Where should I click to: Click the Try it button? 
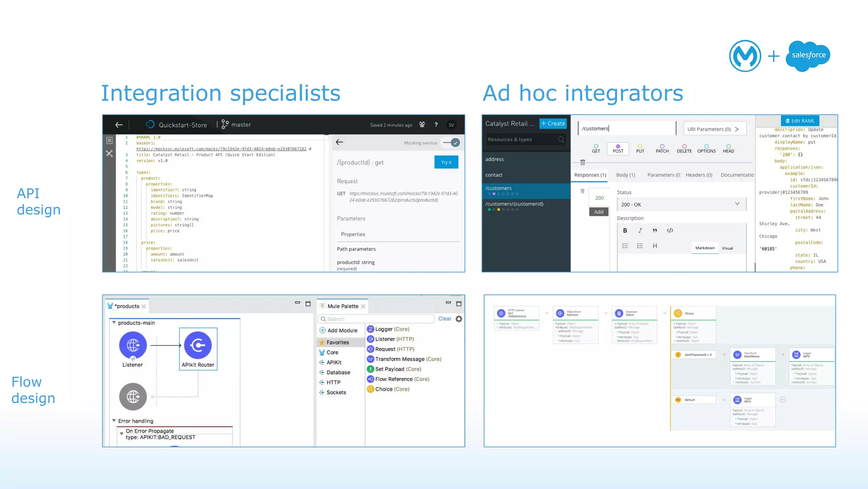(x=446, y=162)
